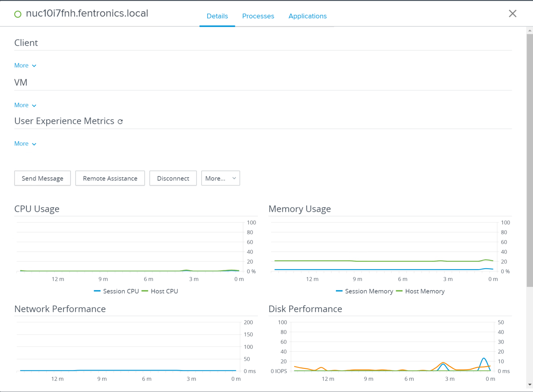Image resolution: width=533 pixels, height=392 pixels.
Task: Expand More under User Experience Metrics
Action: coord(25,144)
